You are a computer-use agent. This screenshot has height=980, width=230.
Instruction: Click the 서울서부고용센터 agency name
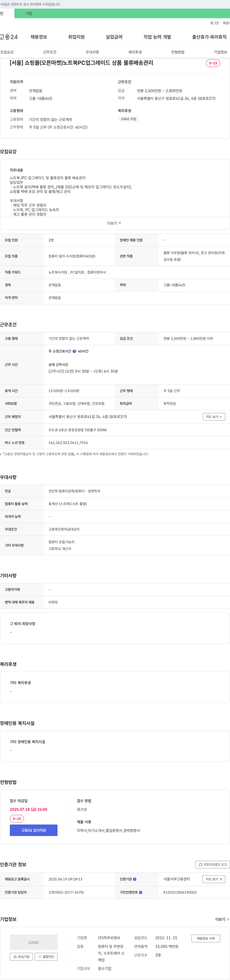point(177,879)
